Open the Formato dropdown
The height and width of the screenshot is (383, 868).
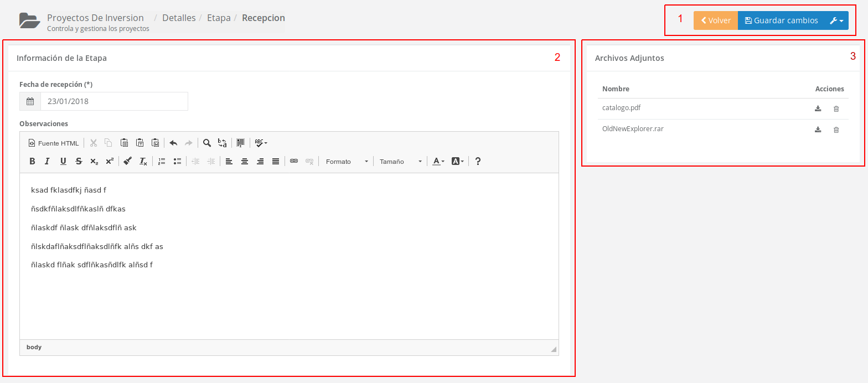click(x=347, y=162)
